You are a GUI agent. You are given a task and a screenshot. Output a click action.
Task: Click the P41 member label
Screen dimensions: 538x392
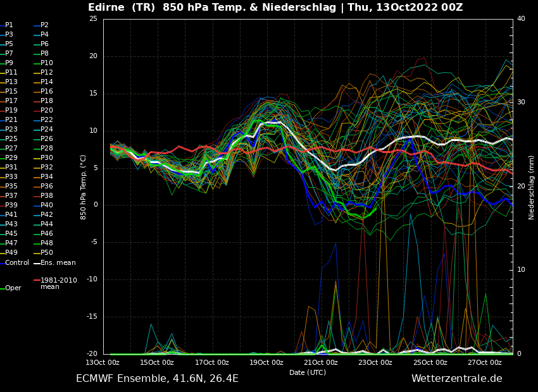coord(11,214)
